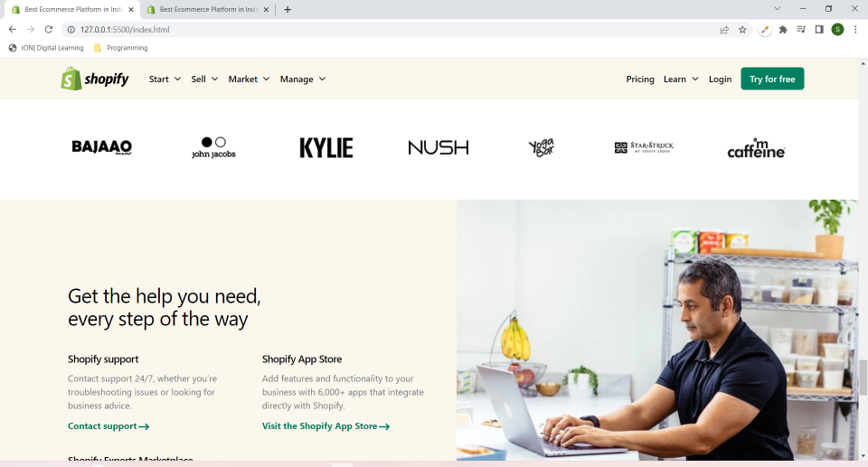The height and width of the screenshot is (467, 868).
Task: Click the colorful pen extension icon
Action: click(765, 29)
